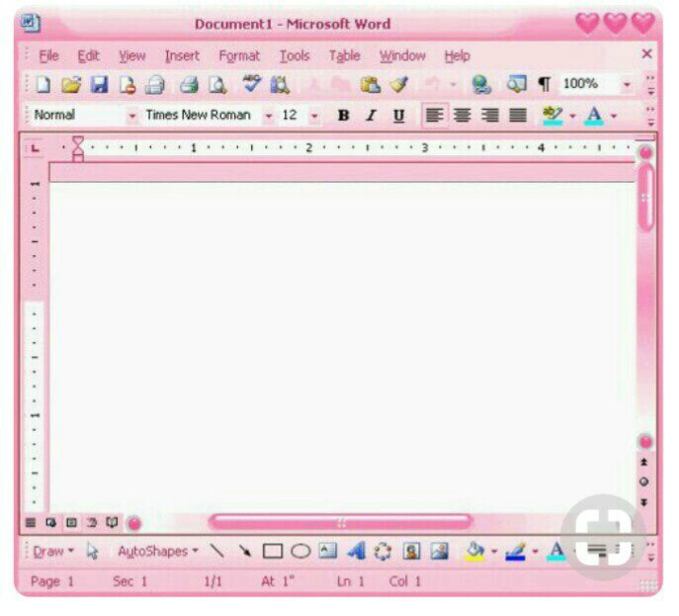
Task: Click the E-mail icon in Standard toolbar
Action: (154, 84)
